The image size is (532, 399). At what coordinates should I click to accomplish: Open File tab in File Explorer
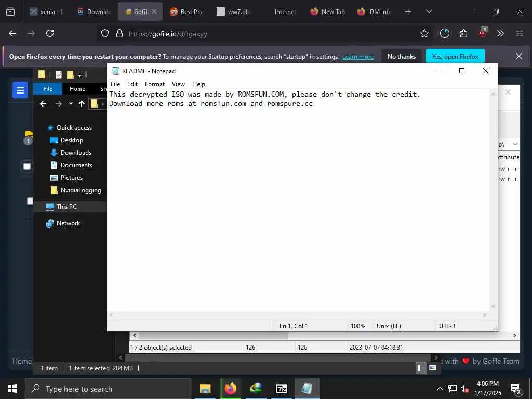[x=48, y=89]
